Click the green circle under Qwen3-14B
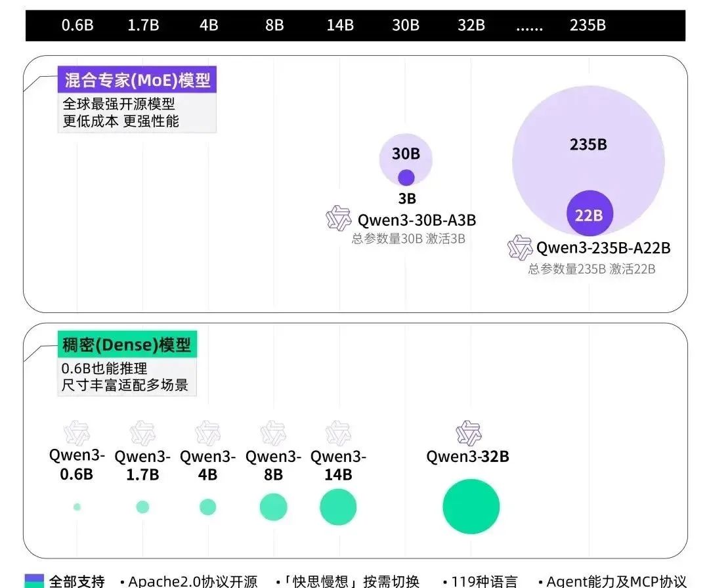The width and height of the screenshot is (709, 588). click(338, 507)
